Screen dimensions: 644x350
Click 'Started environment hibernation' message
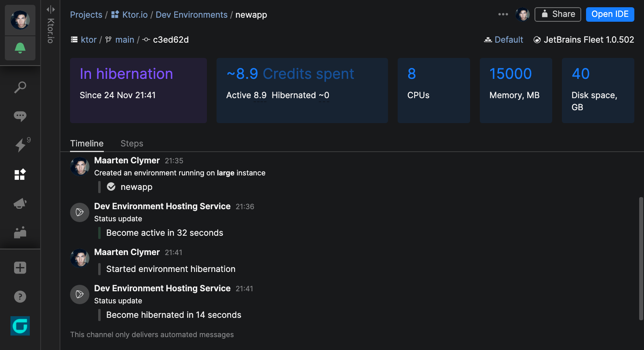pos(171,269)
